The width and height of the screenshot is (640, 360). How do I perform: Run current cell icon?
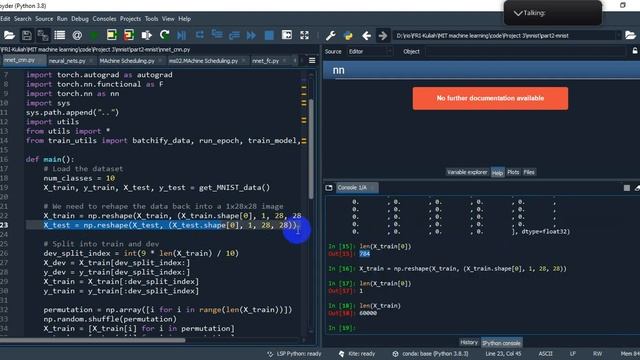click(x=111, y=36)
